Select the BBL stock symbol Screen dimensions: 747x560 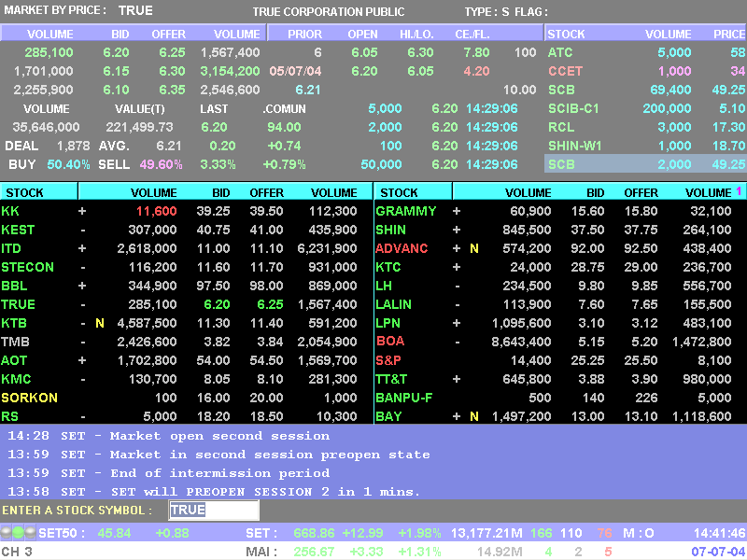pyautogui.click(x=14, y=286)
